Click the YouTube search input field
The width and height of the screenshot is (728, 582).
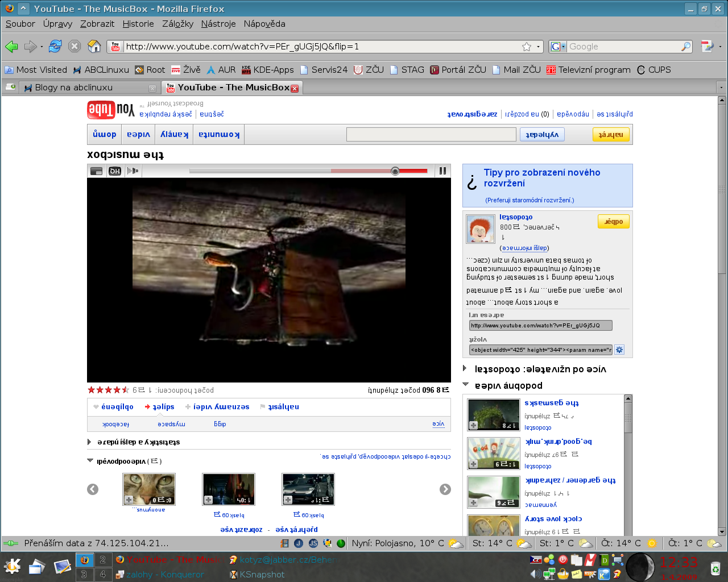coord(431,134)
